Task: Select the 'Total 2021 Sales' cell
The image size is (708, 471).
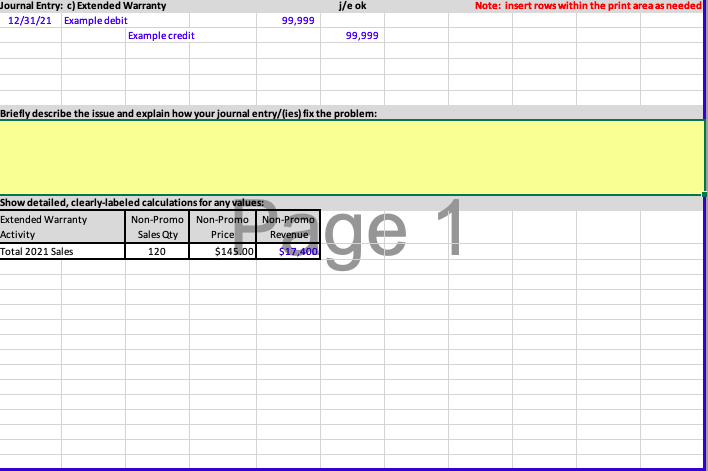Action: coord(62,252)
